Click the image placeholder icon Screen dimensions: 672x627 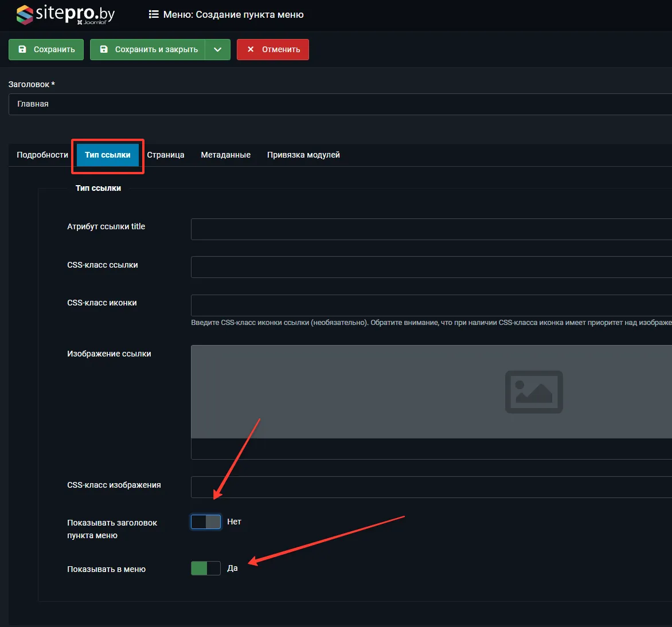[533, 392]
